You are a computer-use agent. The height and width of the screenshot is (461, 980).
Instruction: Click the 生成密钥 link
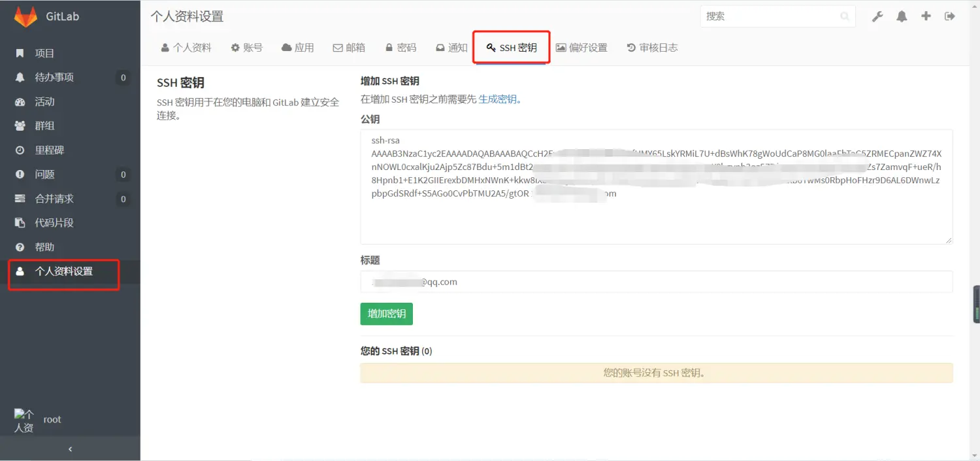coord(499,99)
